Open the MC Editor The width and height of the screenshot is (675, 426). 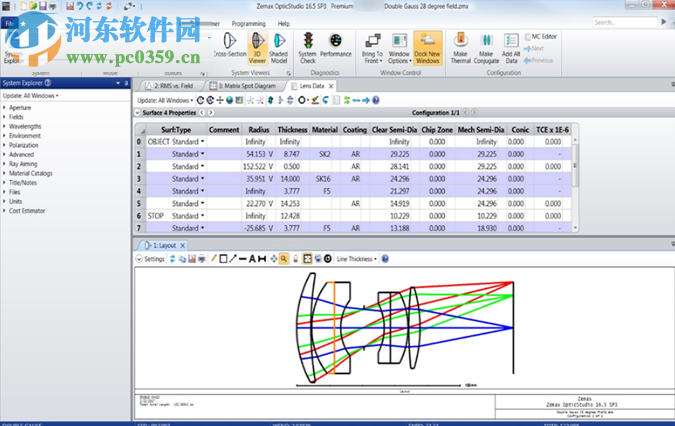coord(541,37)
